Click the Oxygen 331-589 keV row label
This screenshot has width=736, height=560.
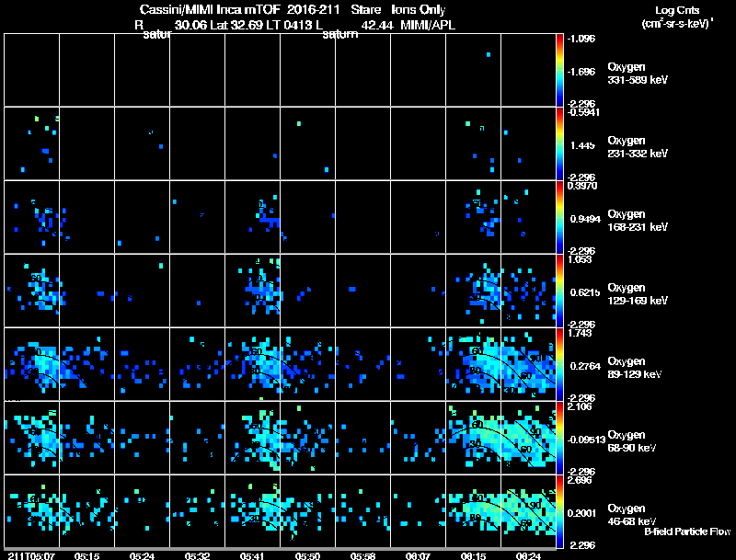pyautogui.click(x=638, y=74)
